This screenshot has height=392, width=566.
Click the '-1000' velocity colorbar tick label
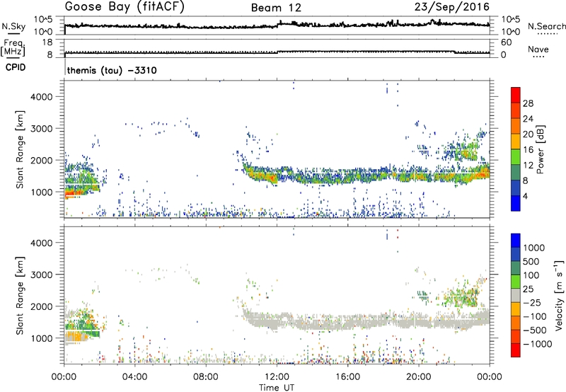538,344
